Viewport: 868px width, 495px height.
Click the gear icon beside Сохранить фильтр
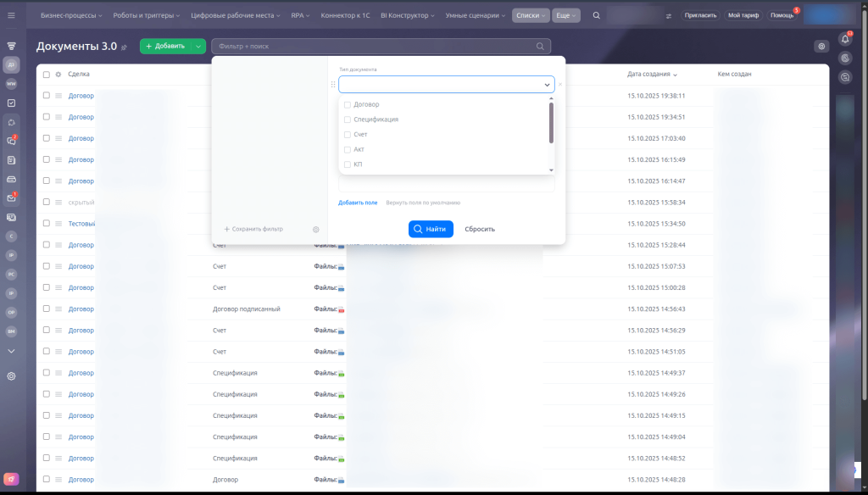(315, 229)
